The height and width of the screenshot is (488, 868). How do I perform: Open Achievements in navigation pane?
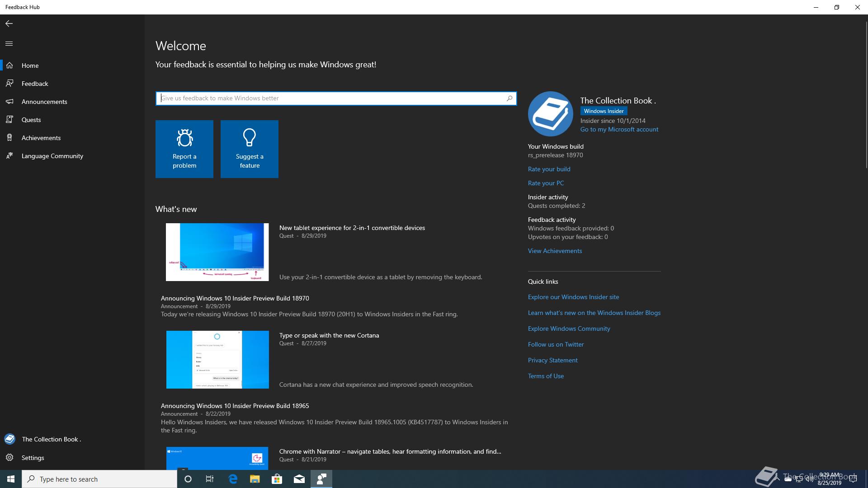tap(72, 138)
